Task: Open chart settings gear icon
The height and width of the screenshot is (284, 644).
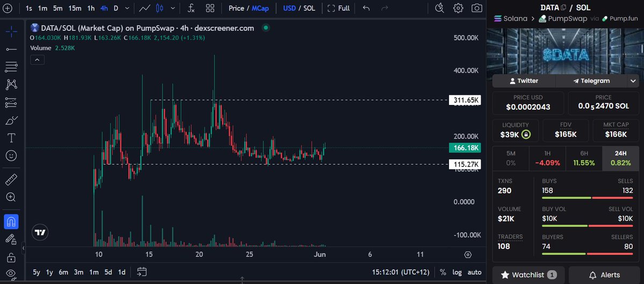Action: (458, 8)
